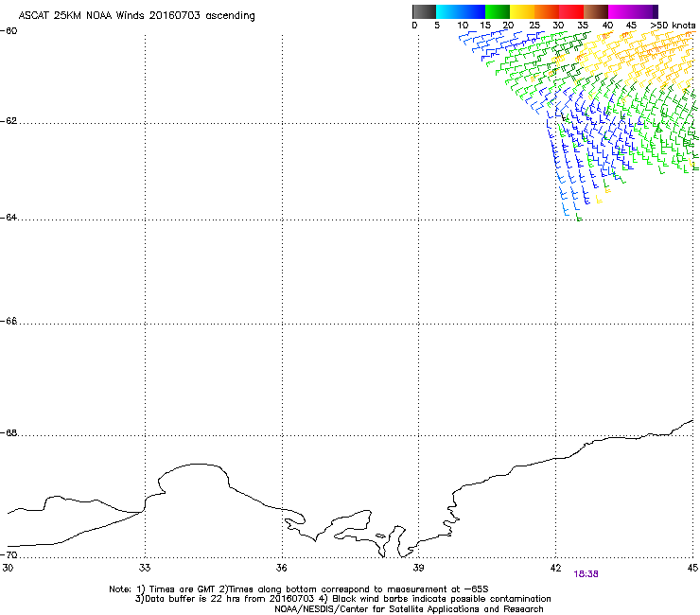
Task: Click the cyan 5-10 knots legend swatch
Action: pyautogui.click(x=447, y=11)
